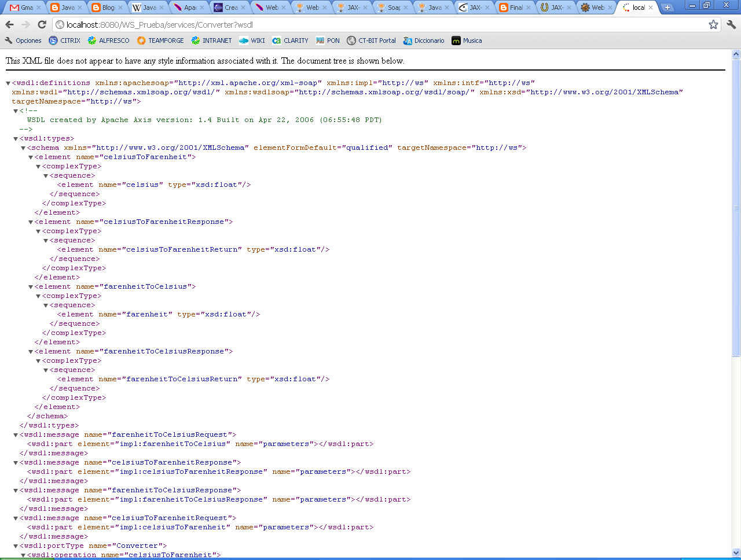Collapse the wsdl:portType Converter node
Image resolution: width=741 pixels, height=560 pixels.
(16, 546)
